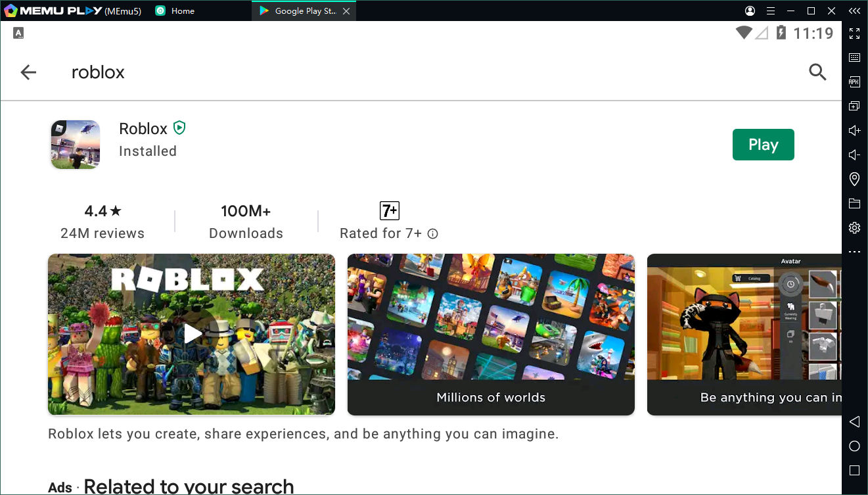This screenshot has width=868, height=495.
Task: Click the APK install icon
Action: [x=854, y=82]
